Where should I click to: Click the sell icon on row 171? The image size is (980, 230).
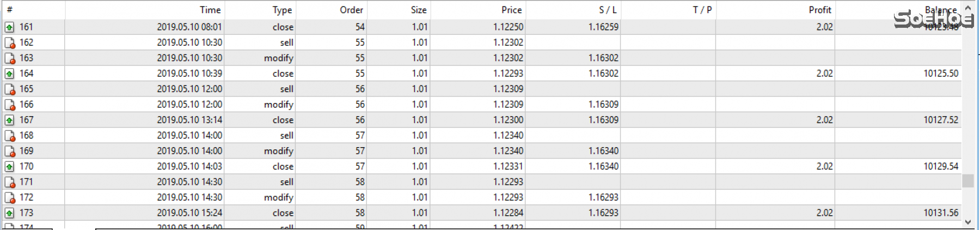pos(9,182)
